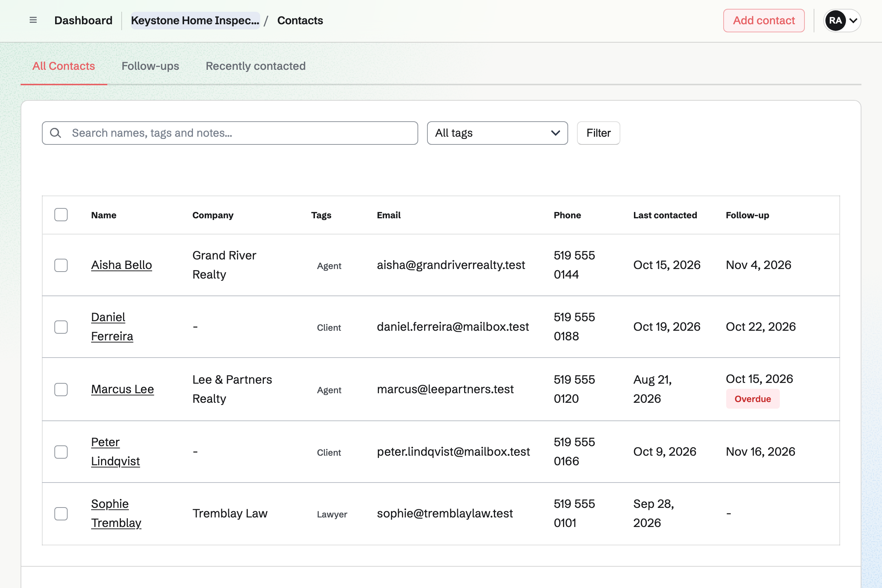Viewport: 882px width, 588px height.
Task: Go to Dashboard in the top bar
Action: (x=83, y=20)
